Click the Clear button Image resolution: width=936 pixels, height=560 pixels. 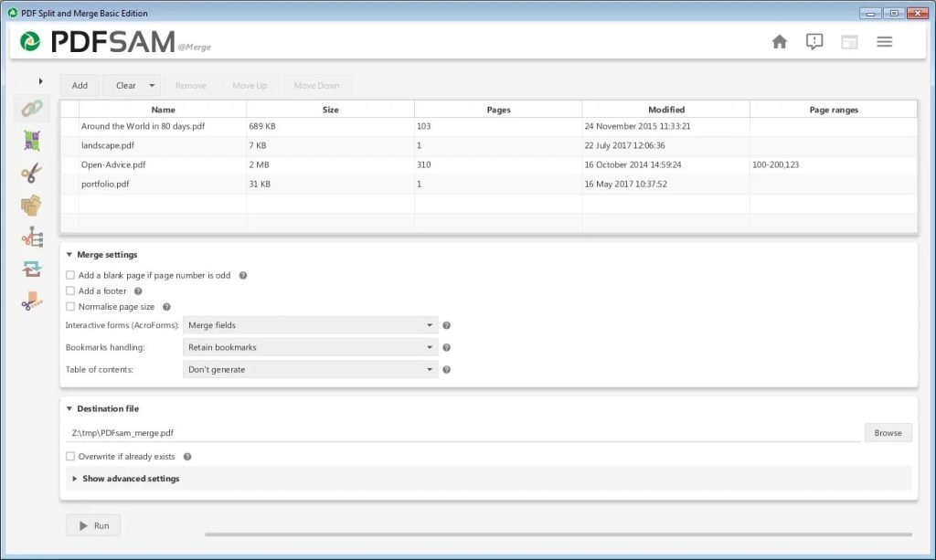pos(124,85)
